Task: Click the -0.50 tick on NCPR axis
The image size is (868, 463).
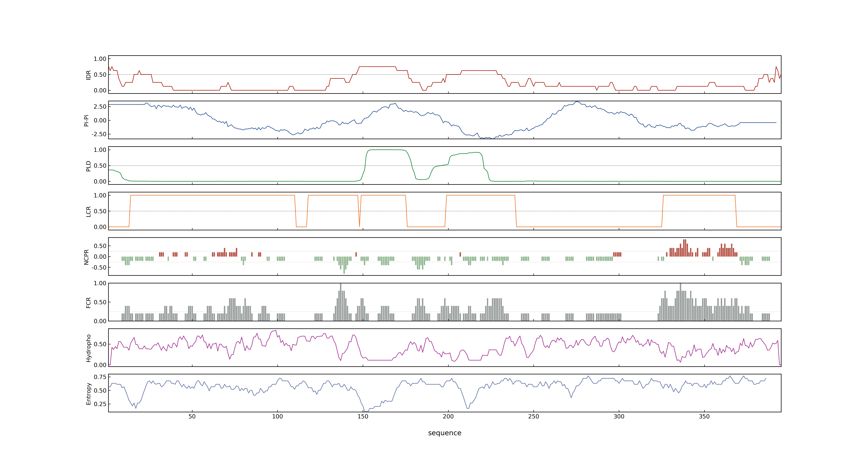Action: click(99, 268)
